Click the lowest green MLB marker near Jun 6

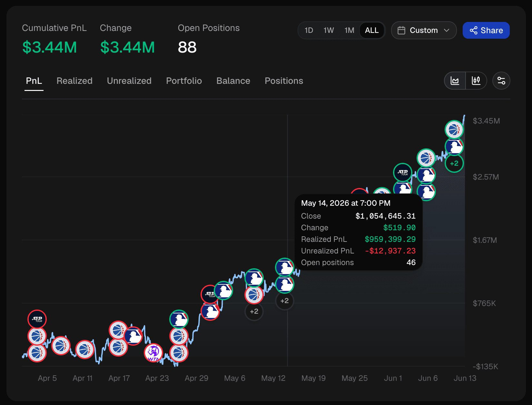[426, 192]
